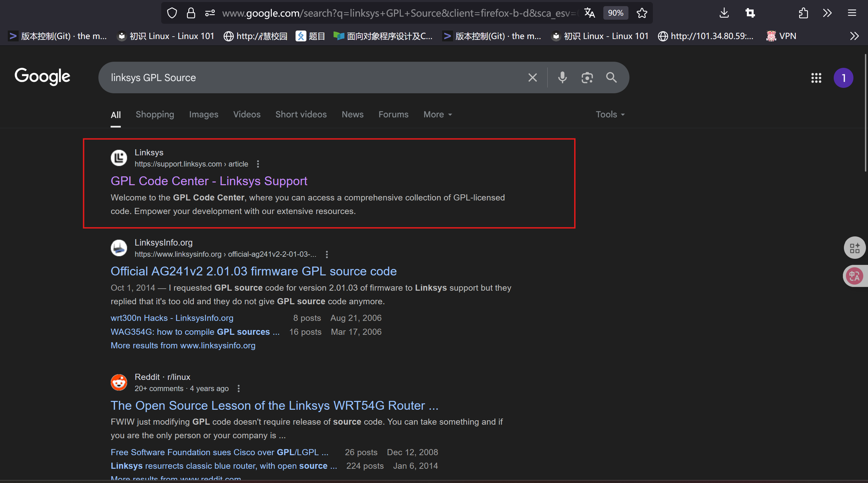Open options for Linksys result
The width and height of the screenshot is (868, 483).
coord(258,164)
